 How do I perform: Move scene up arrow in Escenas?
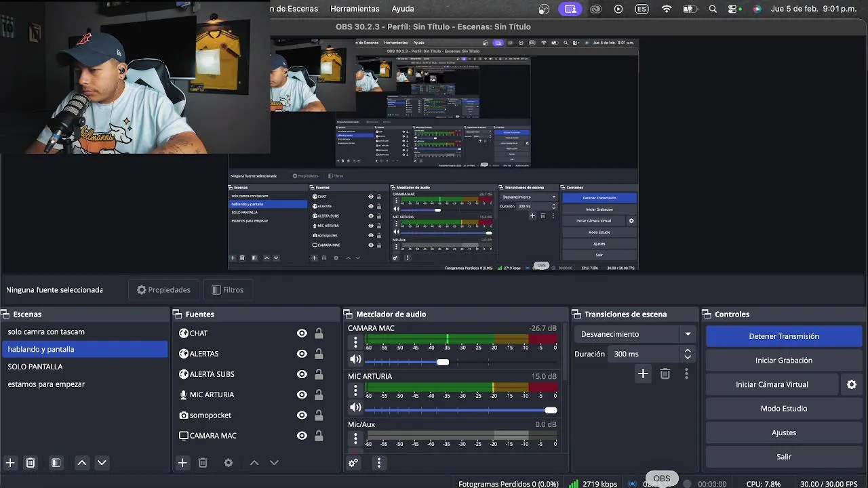coord(82,463)
